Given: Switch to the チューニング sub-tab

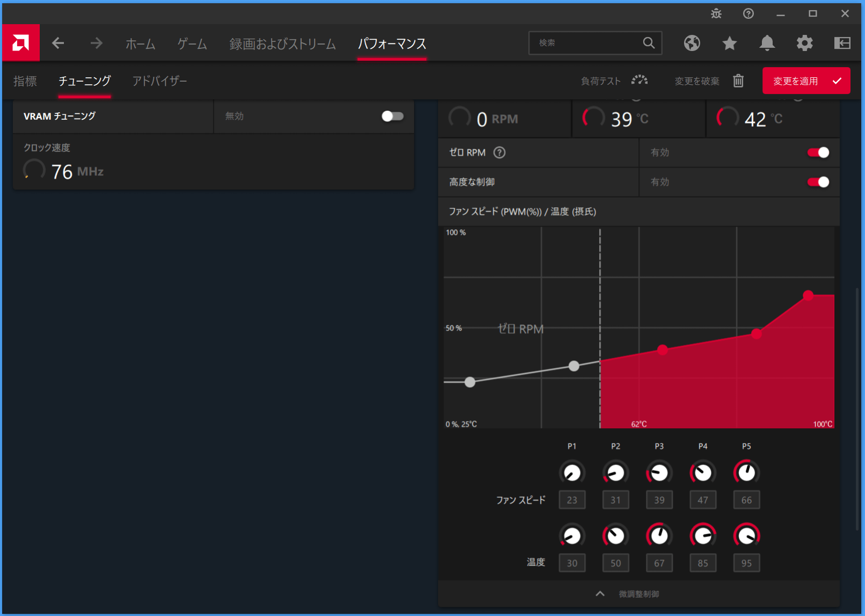Looking at the screenshot, I should 84,81.
